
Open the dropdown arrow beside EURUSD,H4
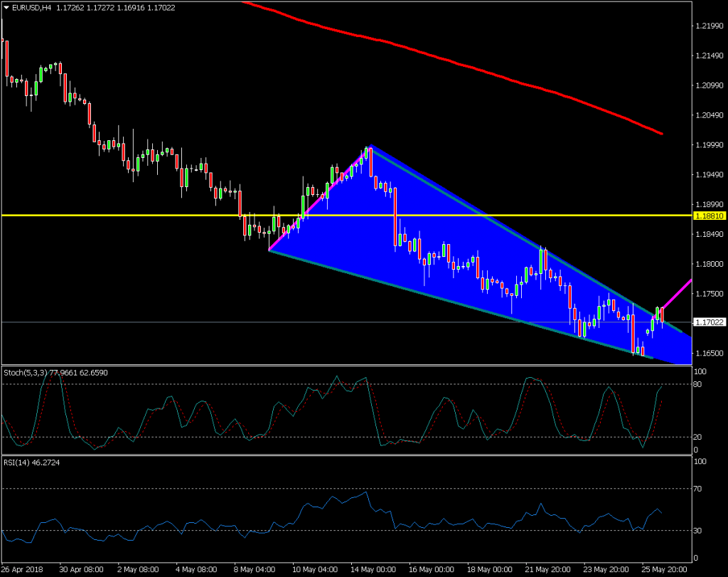click(7, 7)
